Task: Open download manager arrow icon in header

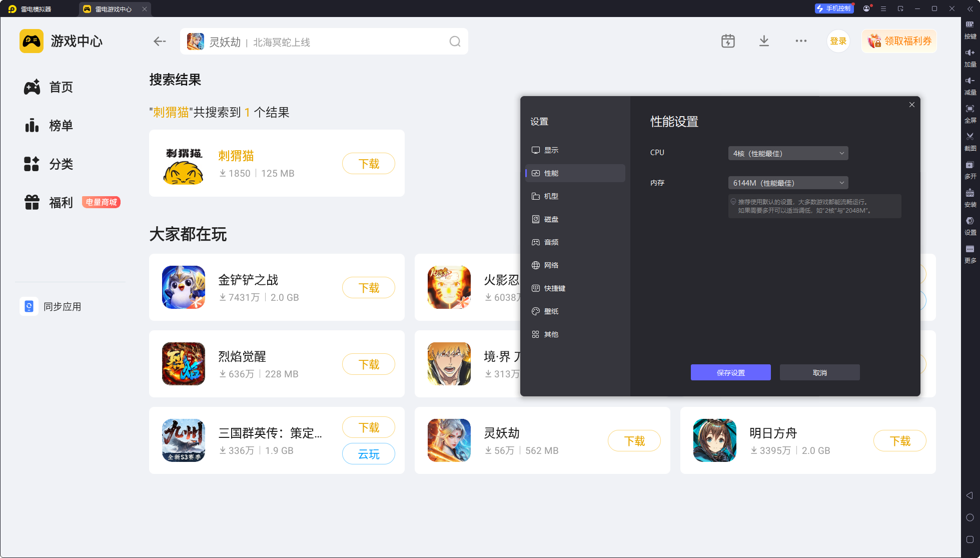Action: [x=763, y=41]
